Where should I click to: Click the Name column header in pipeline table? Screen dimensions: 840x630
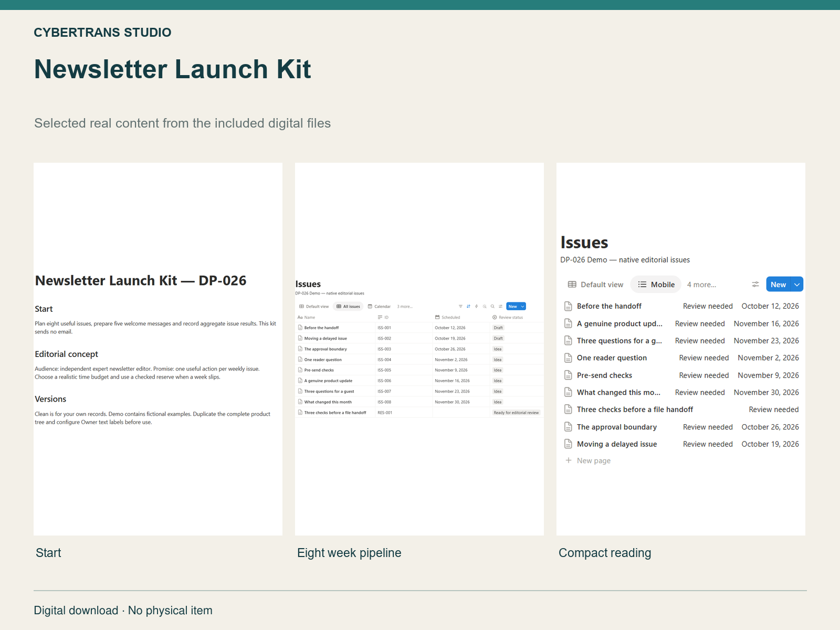pyautogui.click(x=307, y=317)
